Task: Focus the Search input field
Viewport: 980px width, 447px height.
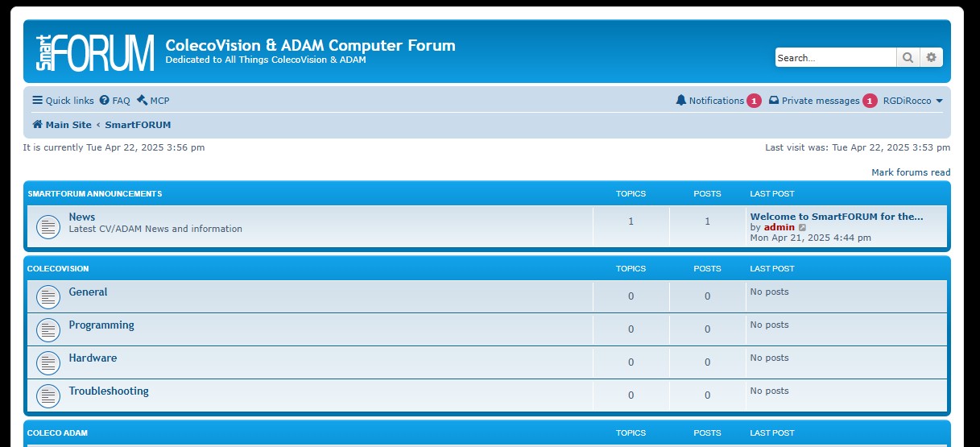Action: 836,57
